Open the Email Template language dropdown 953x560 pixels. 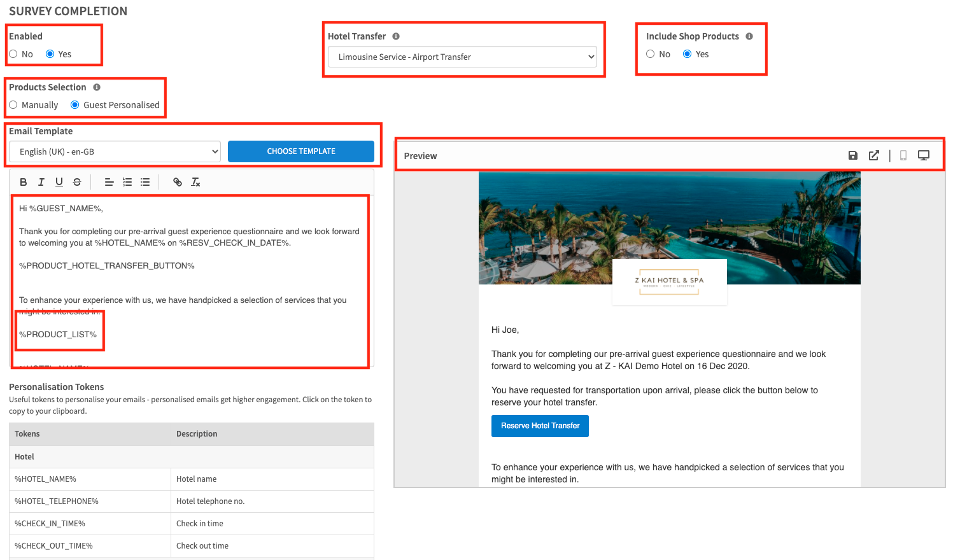115,151
